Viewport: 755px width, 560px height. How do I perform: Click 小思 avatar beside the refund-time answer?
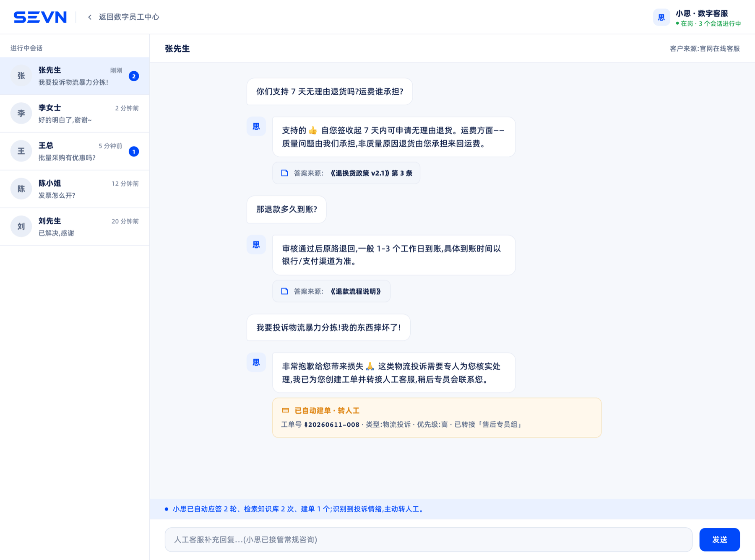256,245
